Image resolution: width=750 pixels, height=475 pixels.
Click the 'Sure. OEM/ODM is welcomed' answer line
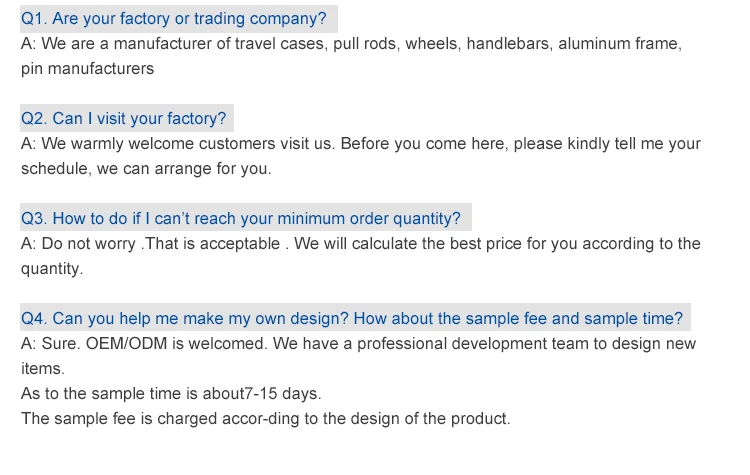[144, 344]
